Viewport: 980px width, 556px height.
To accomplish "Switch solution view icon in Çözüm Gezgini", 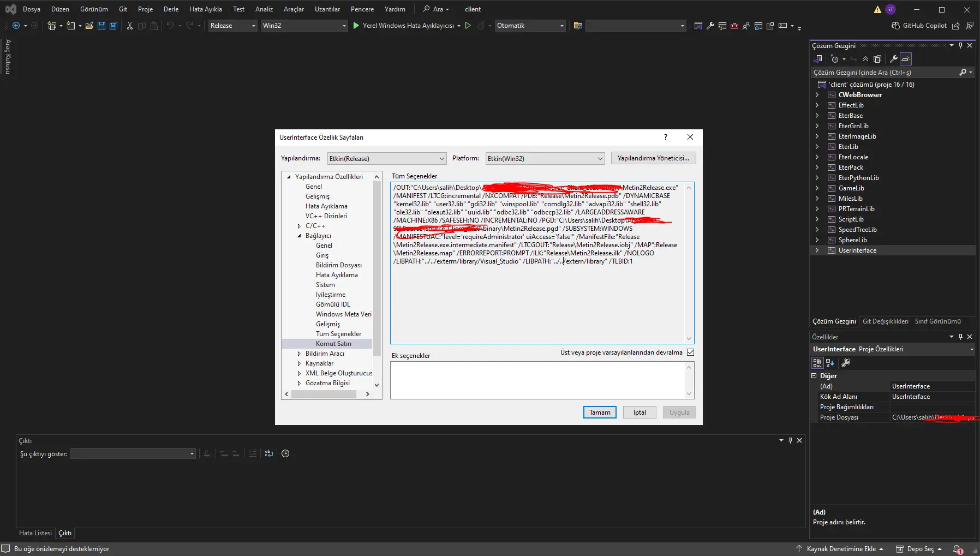I will tap(818, 59).
